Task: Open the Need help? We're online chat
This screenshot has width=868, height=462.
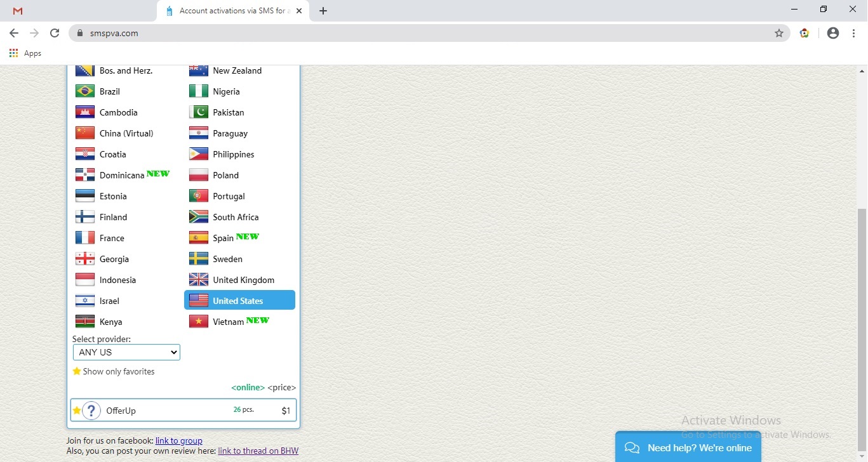Action: click(x=688, y=447)
